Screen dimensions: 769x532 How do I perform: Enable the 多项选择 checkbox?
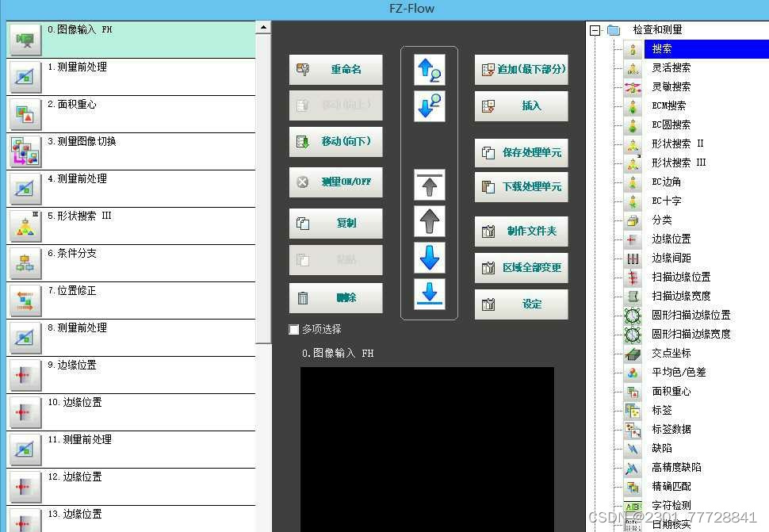[294, 329]
